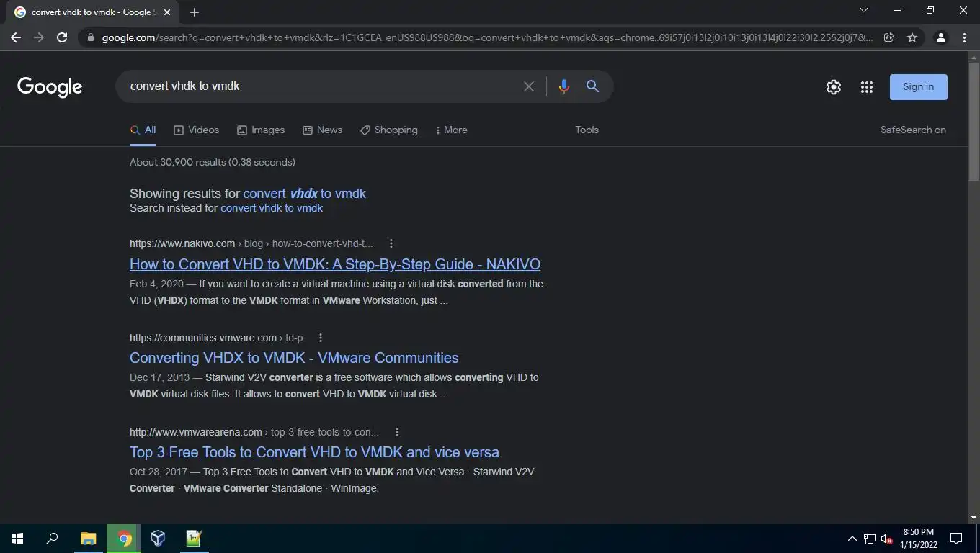Open the Chrome profile icon
Screen dimensions: 980x553
(940, 37)
